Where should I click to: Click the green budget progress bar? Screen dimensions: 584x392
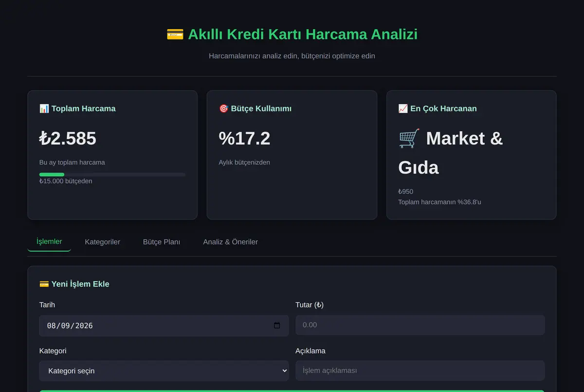[52, 175]
